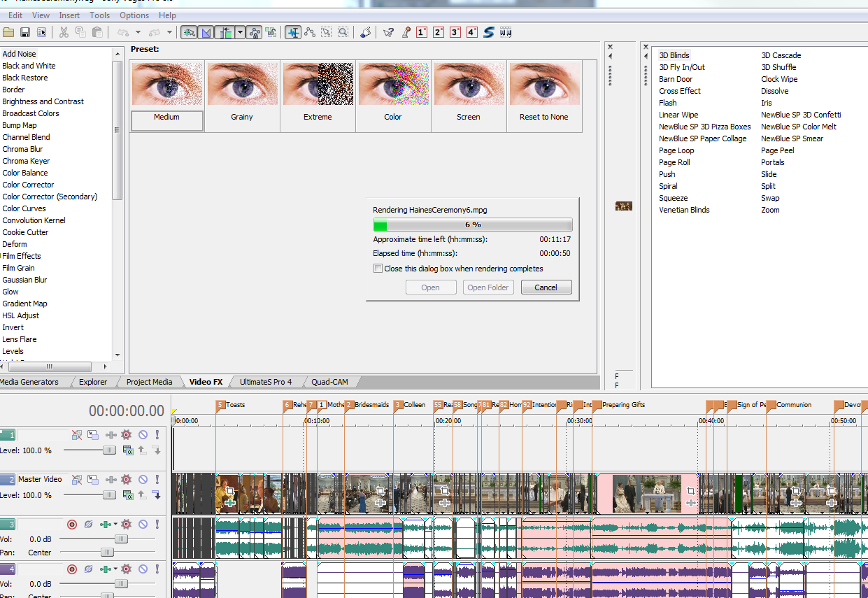Switch to the Project Media tab
Screen dimensions: 868x598
pos(149,382)
